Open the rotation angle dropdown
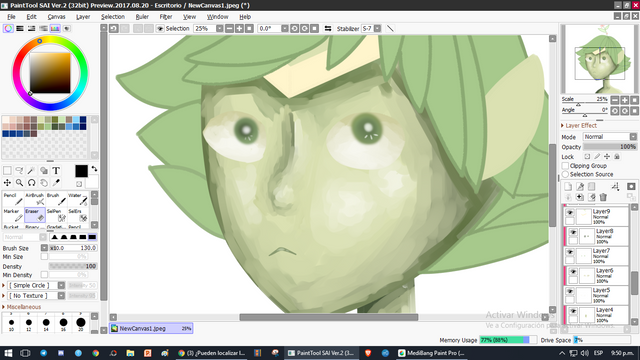Viewport: 640px width, 360px height. [x=284, y=29]
